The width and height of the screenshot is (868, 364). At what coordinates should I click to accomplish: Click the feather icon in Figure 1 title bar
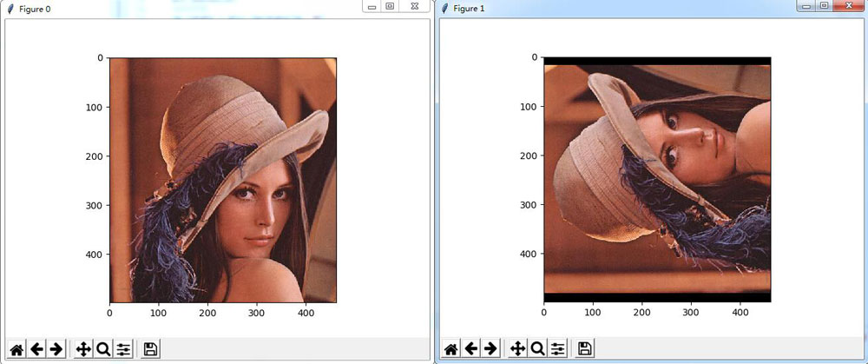click(445, 9)
